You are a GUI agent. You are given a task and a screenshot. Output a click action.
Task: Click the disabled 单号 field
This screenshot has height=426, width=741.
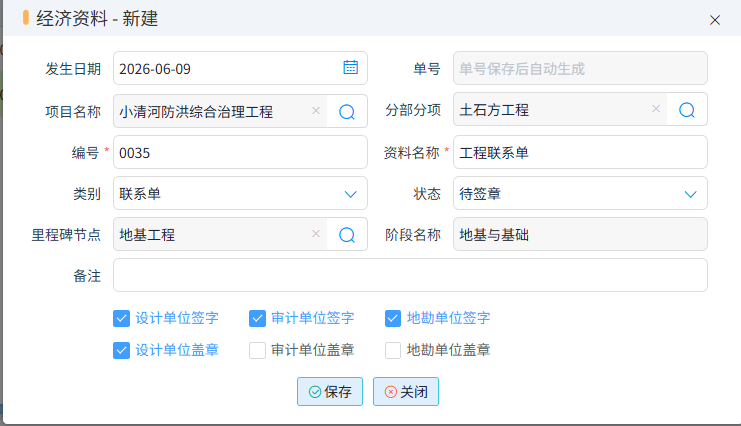click(580, 68)
